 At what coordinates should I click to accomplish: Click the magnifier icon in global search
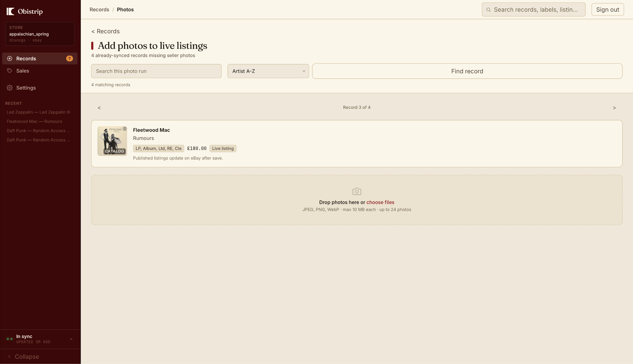[489, 10]
